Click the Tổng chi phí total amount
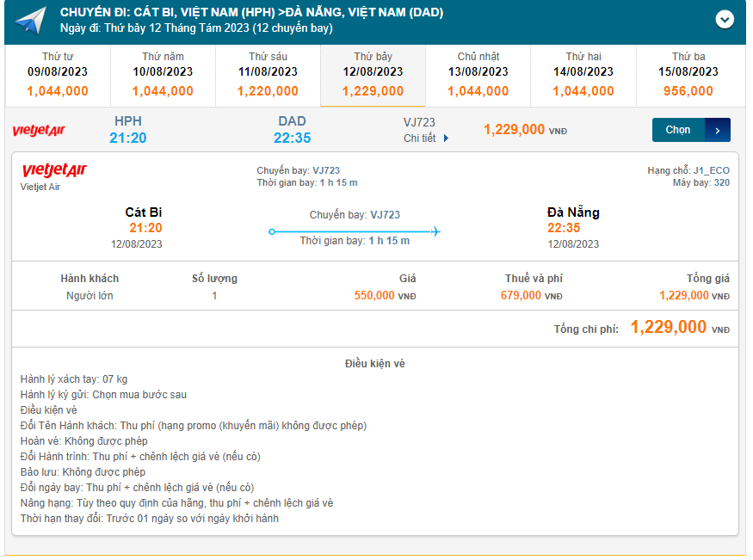This screenshot has width=753, height=560. 669,328
